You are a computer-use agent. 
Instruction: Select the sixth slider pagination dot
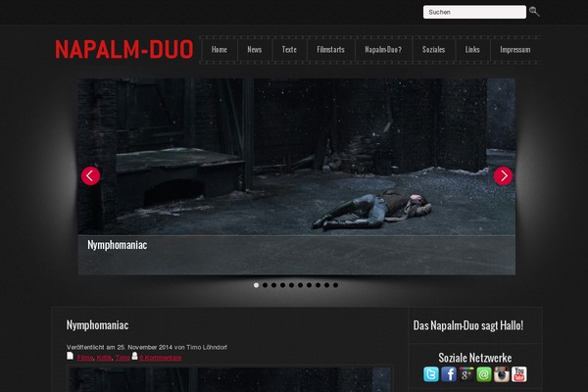click(301, 285)
